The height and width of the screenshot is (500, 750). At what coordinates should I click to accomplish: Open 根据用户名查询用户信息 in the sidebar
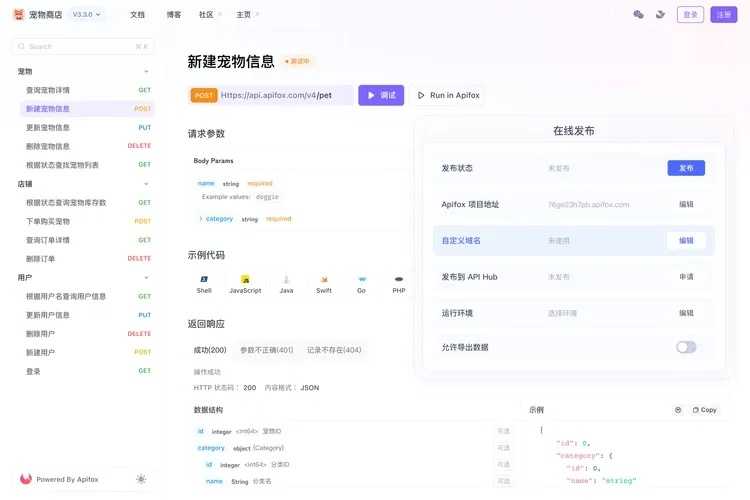tap(88, 296)
